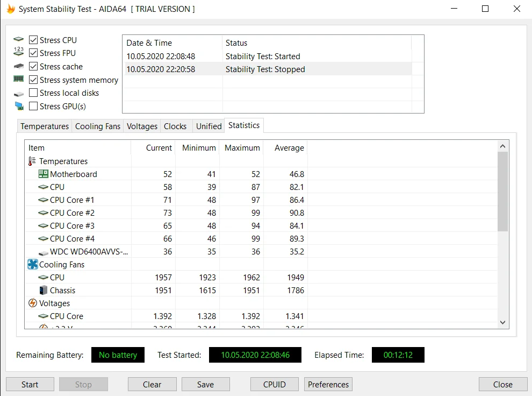Click the Maximum column header
Screen dimensions: 532x396
(241, 148)
